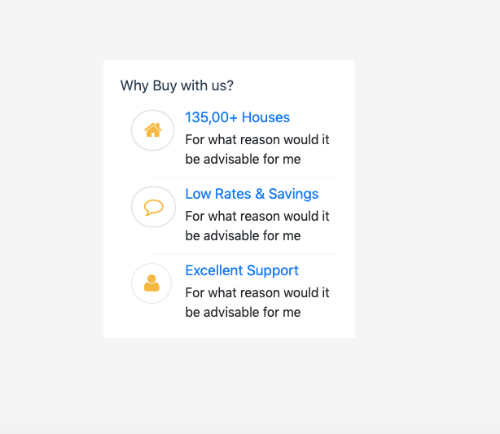Click 'For what reason would it' under Houses
The width and height of the screenshot is (500, 434).
coord(257,140)
